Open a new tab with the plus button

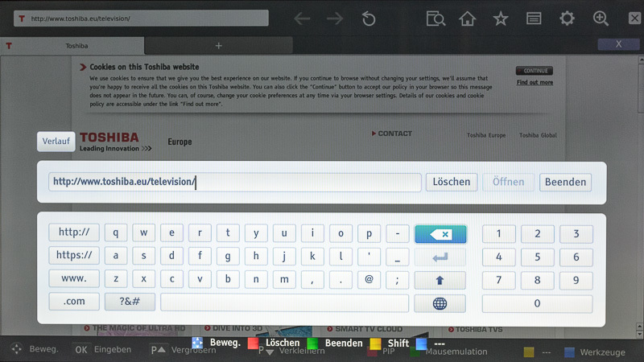click(218, 46)
